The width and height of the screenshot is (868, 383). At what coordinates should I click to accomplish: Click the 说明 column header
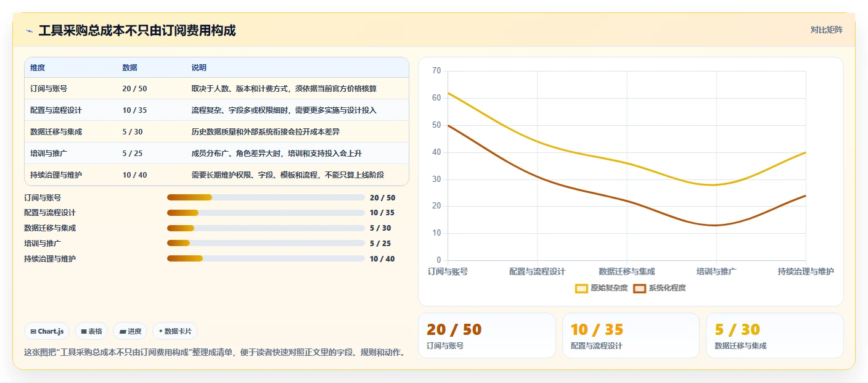199,67
